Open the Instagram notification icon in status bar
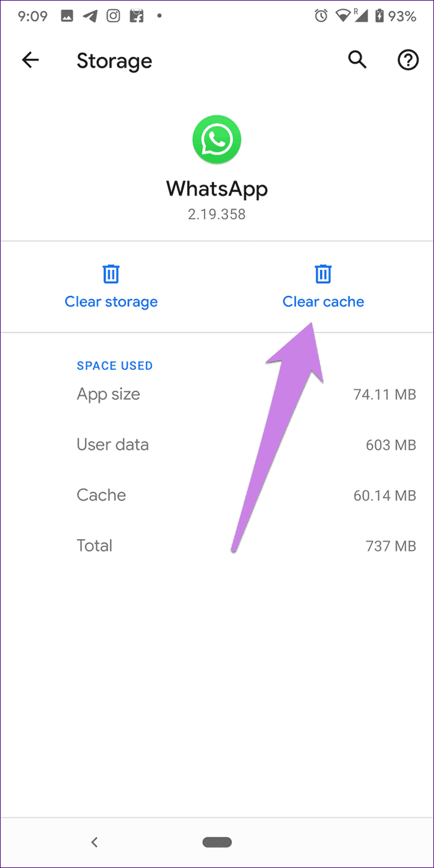434x868 pixels. click(x=113, y=16)
